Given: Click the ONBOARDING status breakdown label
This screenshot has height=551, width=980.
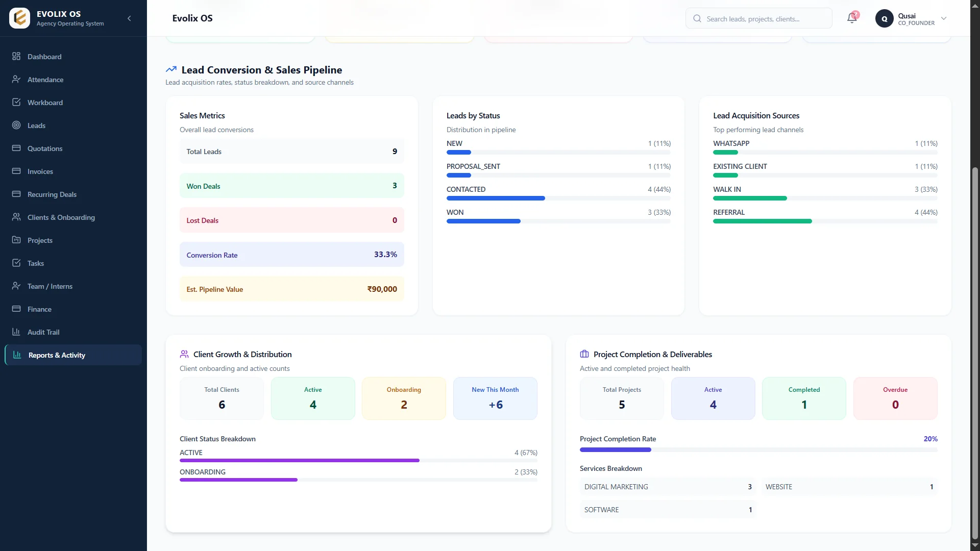Looking at the screenshot, I should 203,472.
